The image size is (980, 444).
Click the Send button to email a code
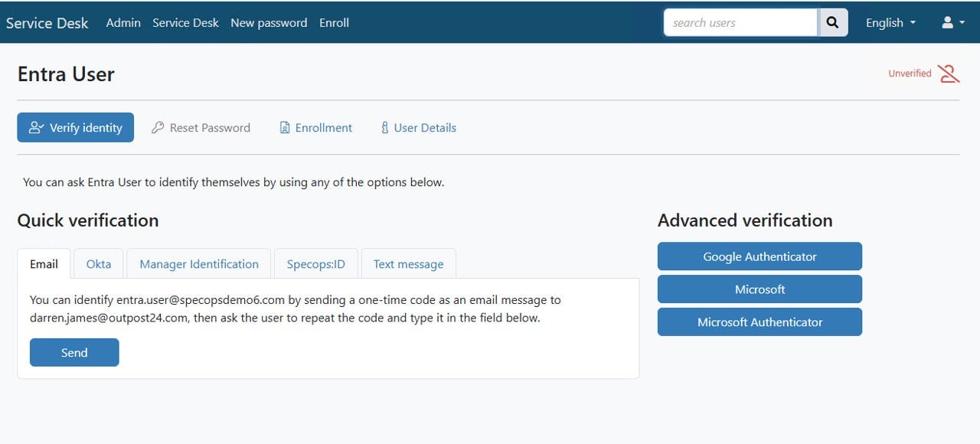[74, 352]
